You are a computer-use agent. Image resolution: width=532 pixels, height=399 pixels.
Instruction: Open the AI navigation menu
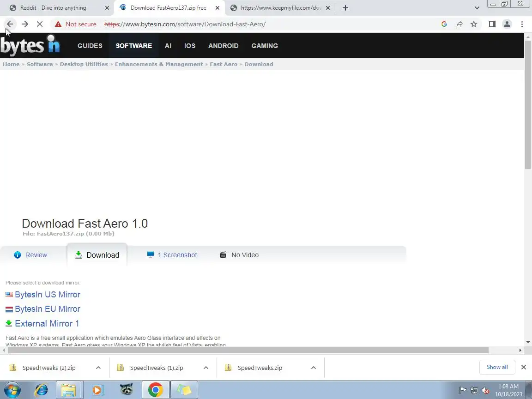pyautogui.click(x=168, y=46)
